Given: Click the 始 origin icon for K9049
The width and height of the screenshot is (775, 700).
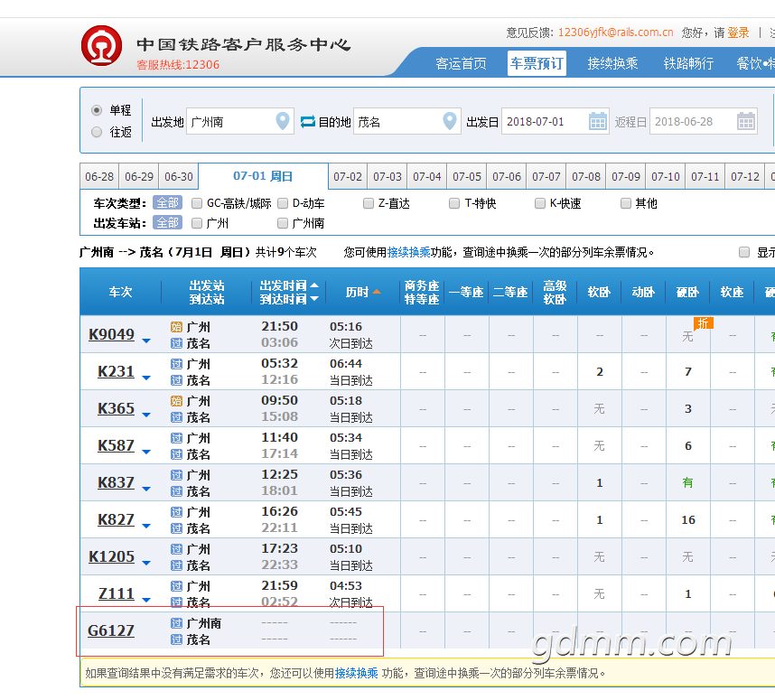Looking at the screenshot, I should point(176,327).
